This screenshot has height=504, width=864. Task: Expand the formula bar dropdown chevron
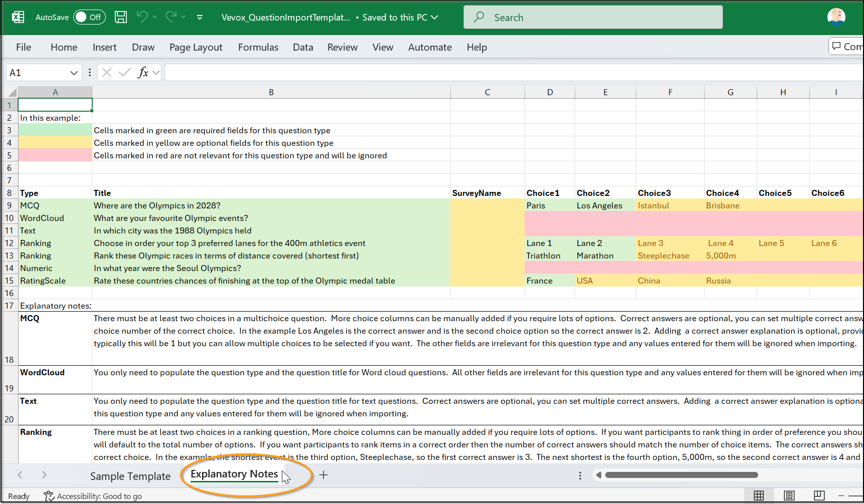pyautogui.click(x=156, y=73)
